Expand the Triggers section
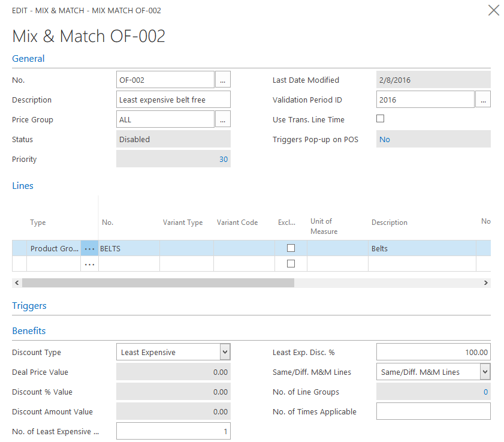The height and width of the screenshot is (442, 504). click(x=29, y=306)
